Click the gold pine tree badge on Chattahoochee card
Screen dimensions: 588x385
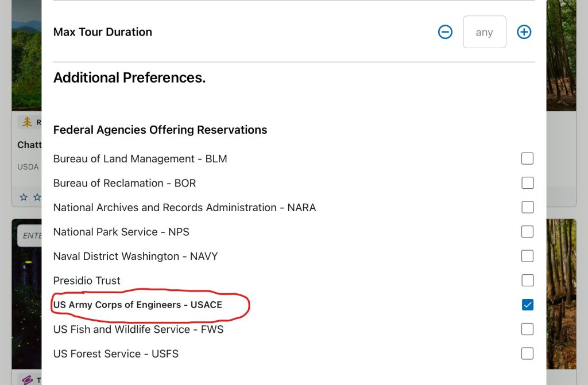pyautogui.click(x=27, y=122)
